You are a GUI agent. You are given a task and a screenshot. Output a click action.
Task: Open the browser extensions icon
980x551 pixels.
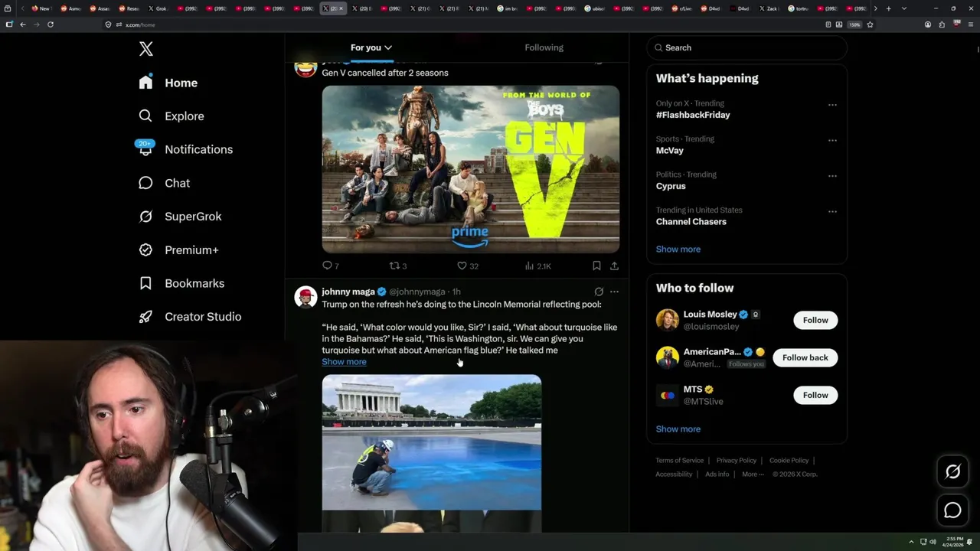coord(942,24)
